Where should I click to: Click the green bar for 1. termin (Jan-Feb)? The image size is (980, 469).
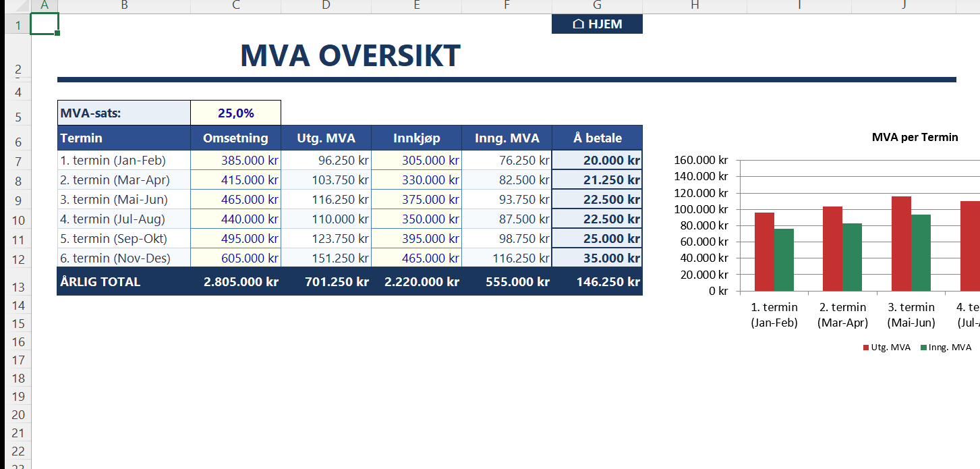pos(784,260)
